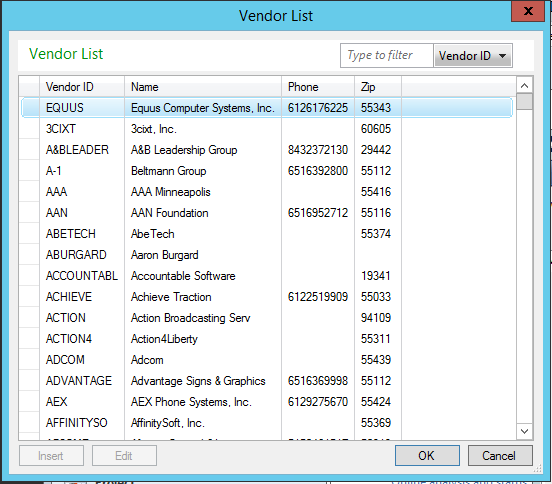Image resolution: width=552 pixels, height=484 pixels.
Task: Click phone number 6122519909
Action: [x=318, y=297]
